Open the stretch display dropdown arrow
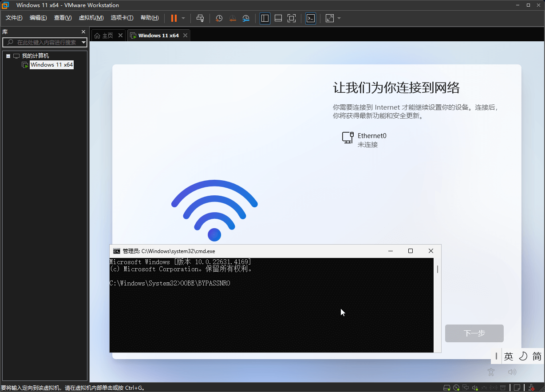Viewport: 545px width, 392px height. click(x=339, y=18)
